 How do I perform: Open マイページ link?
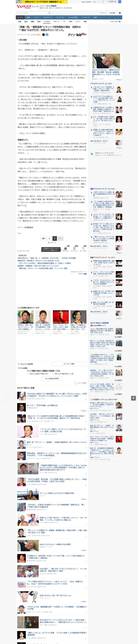click(103, 13)
